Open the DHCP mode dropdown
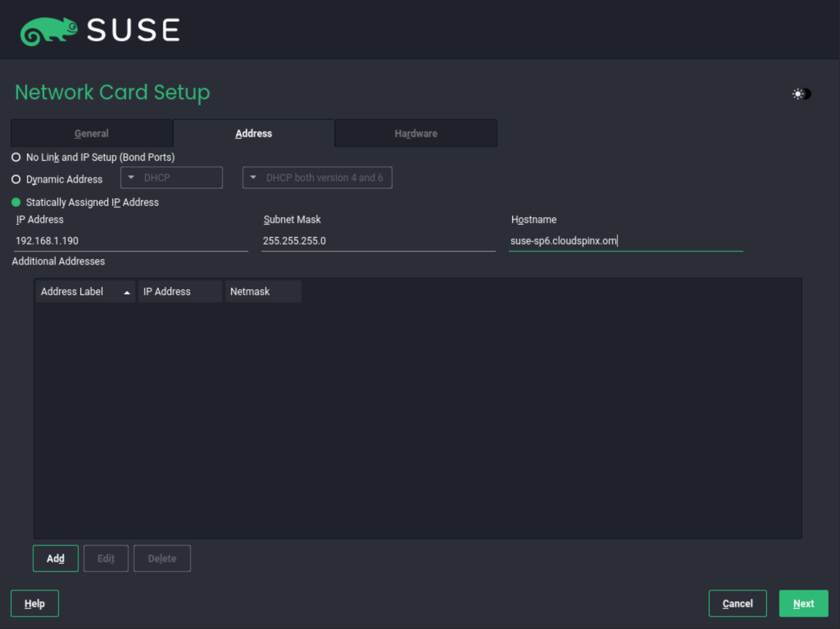The height and width of the screenshot is (629, 840). (x=171, y=177)
